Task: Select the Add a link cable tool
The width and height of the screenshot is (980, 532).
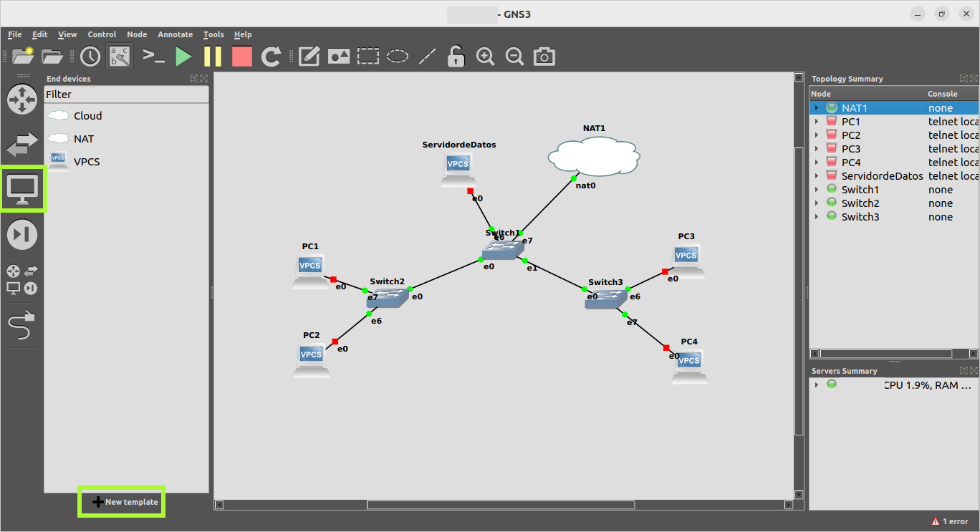Action: pos(22,324)
